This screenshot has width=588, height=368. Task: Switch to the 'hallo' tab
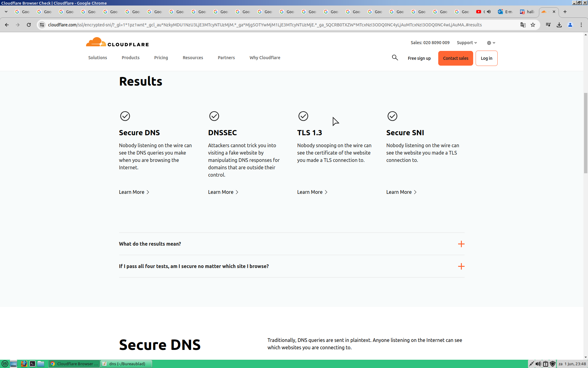(x=527, y=12)
